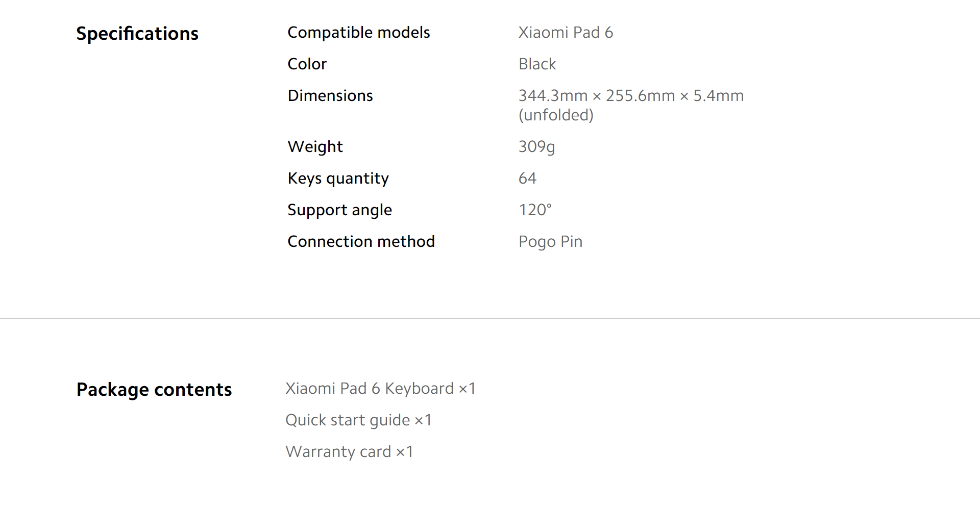This screenshot has width=980, height=508.
Task: Click the Color label
Action: click(x=307, y=64)
